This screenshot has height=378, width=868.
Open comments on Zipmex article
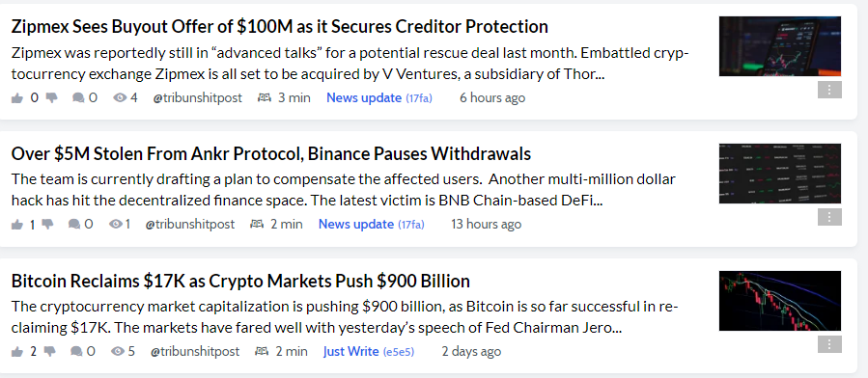78,97
